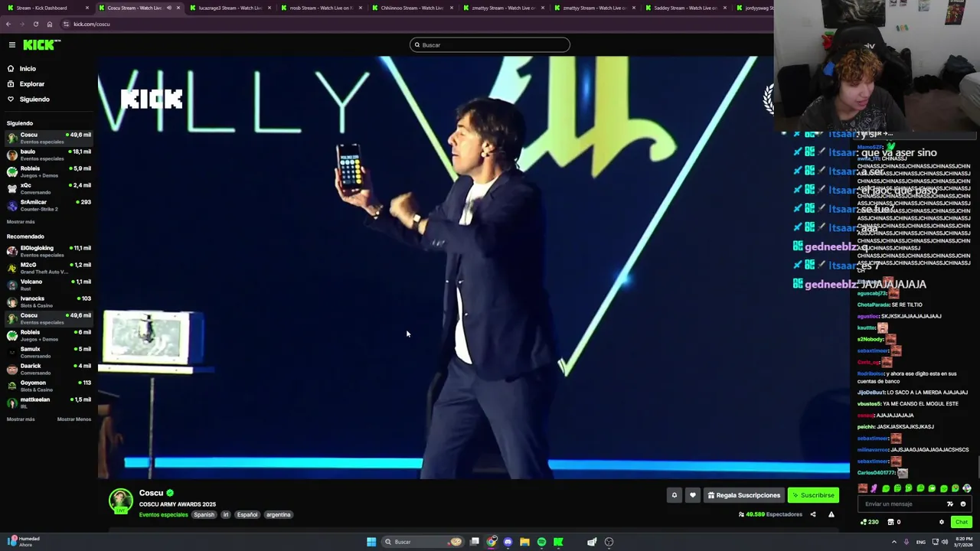The width and height of the screenshot is (980, 551).
Task: Open the Kick hamburger sidebar menu
Action: (x=11, y=45)
